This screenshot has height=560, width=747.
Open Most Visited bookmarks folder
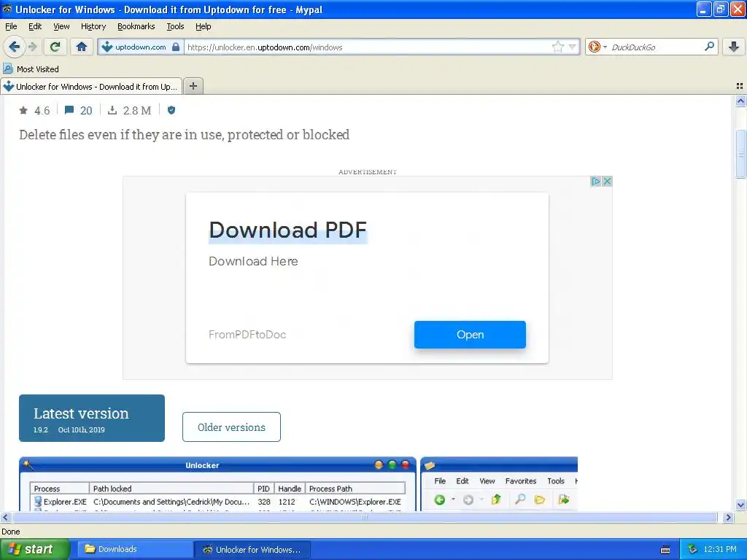click(31, 69)
